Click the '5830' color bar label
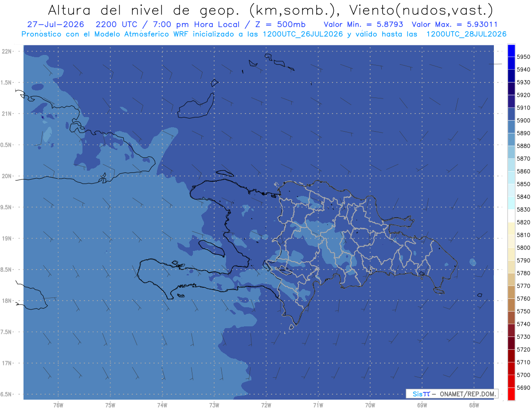 pyautogui.click(x=524, y=209)
